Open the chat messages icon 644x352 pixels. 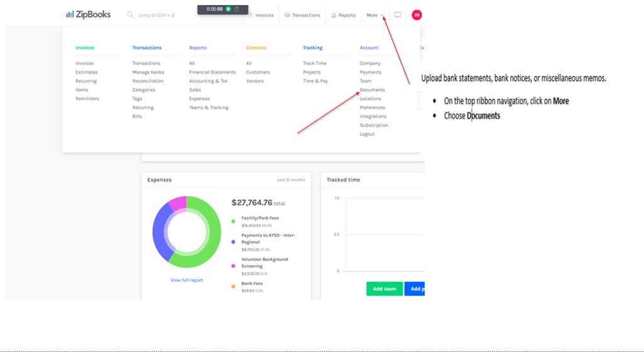(x=397, y=15)
